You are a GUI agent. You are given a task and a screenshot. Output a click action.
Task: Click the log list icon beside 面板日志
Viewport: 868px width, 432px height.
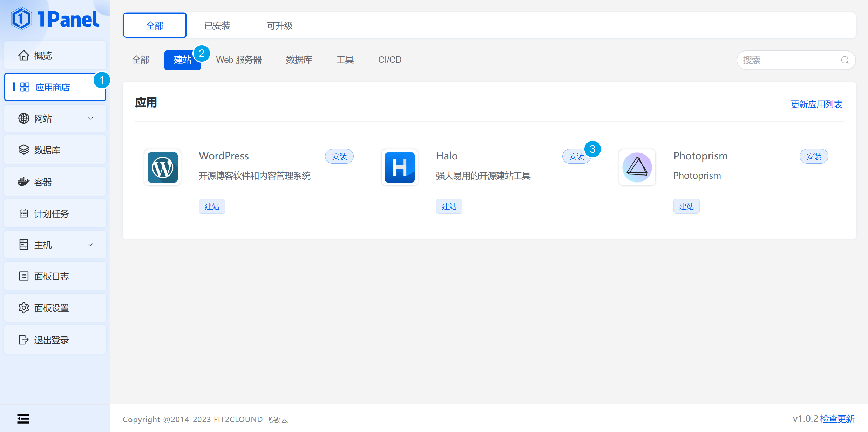click(x=23, y=276)
